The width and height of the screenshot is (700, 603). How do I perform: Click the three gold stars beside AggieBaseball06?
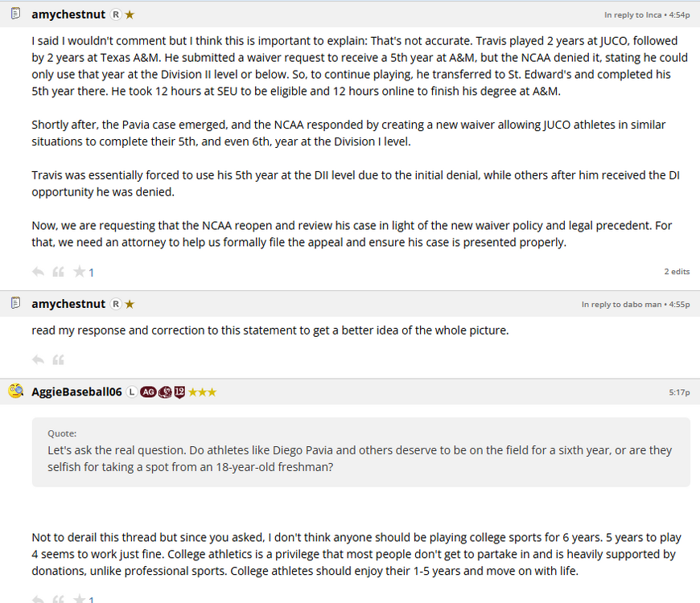click(202, 392)
